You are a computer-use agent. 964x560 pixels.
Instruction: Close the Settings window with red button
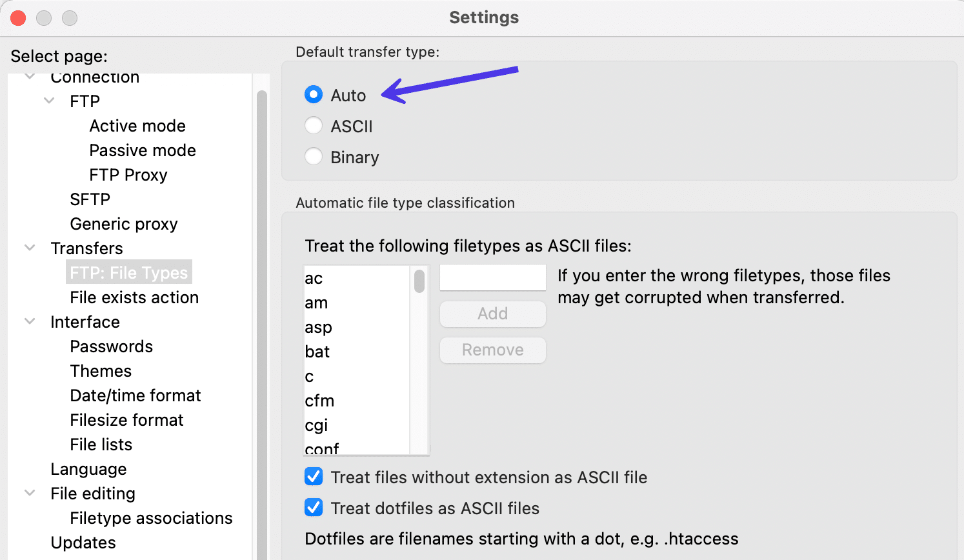click(18, 18)
